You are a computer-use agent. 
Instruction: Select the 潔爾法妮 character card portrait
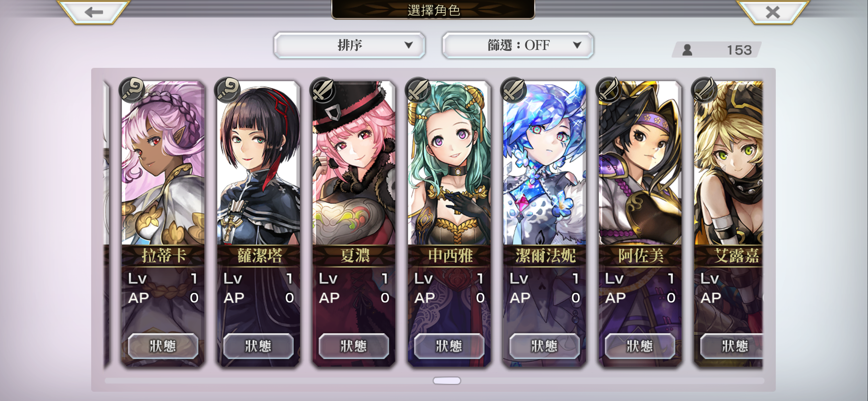544,163
